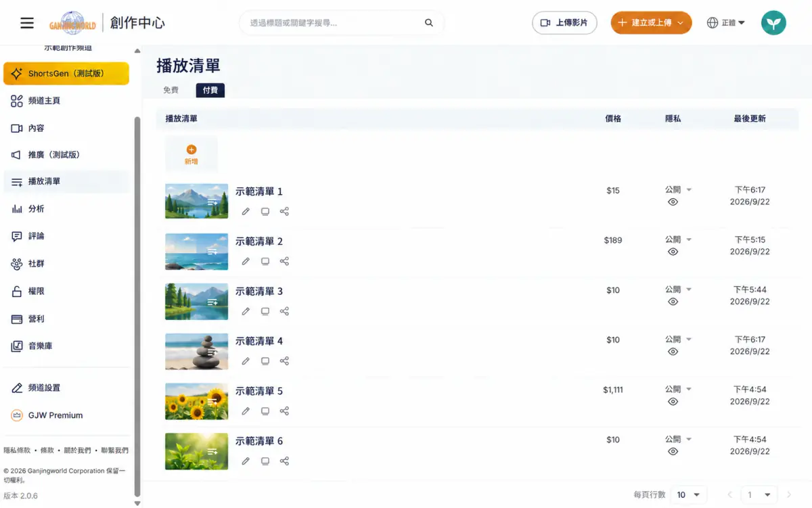Click the 上傳影片 button
This screenshot has height=508, width=812.
coord(565,23)
